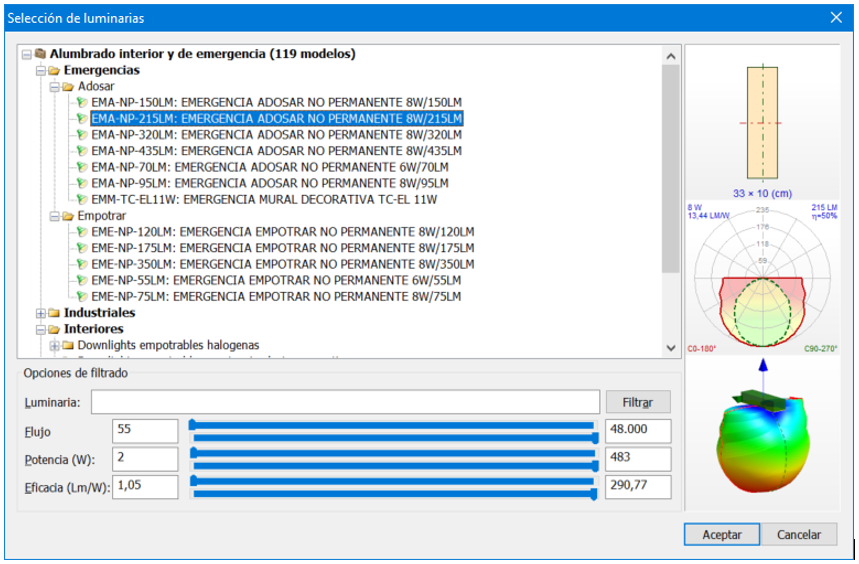Select EME-NP-120LM empotrar luminaire
Screen dimensions: 859x564
pos(282,232)
